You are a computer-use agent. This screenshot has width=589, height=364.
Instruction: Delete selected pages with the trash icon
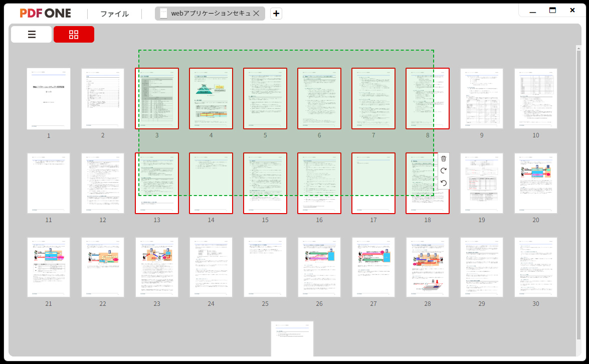pos(443,159)
